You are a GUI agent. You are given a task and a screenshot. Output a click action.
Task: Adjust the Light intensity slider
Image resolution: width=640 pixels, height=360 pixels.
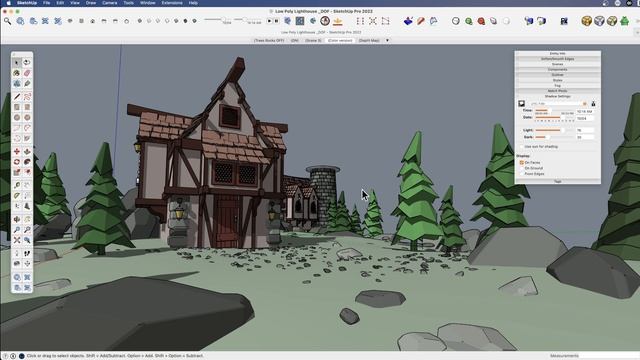coord(554,130)
